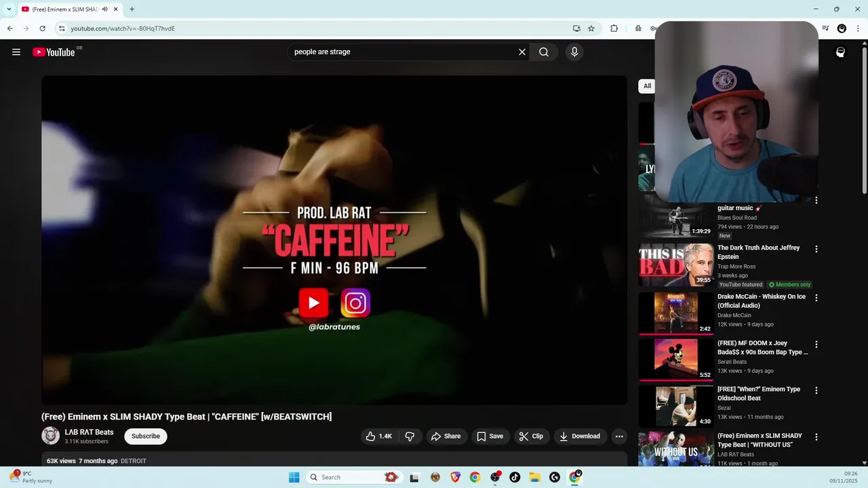Screen dimensions: 868x488
Task: Clear the search query with the X
Action: 522,52
